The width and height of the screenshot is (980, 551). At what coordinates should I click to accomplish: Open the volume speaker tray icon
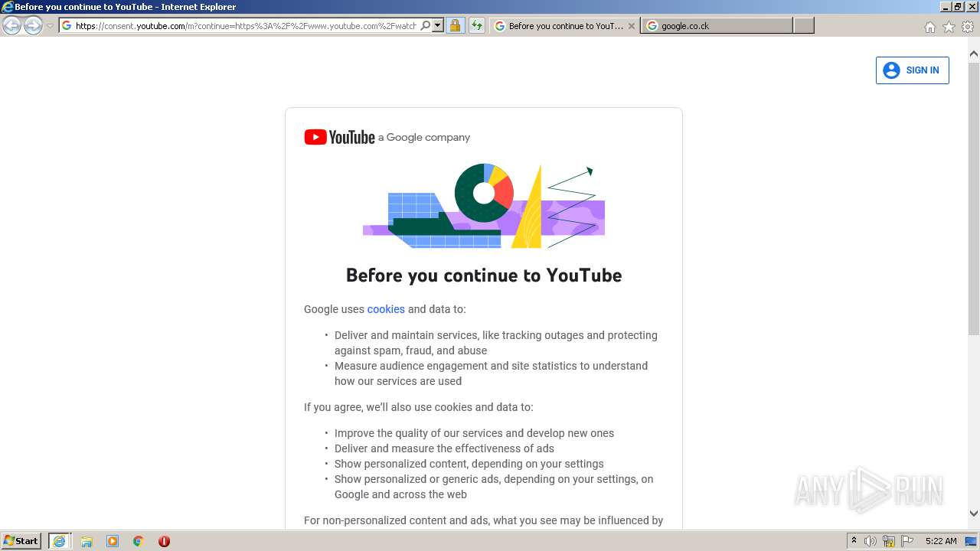pos(871,541)
